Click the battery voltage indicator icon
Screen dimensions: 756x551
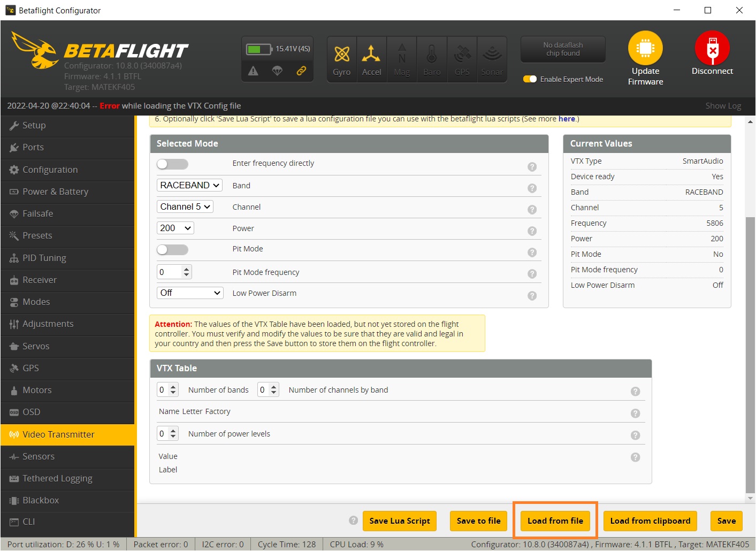click(x=259, y=49)
